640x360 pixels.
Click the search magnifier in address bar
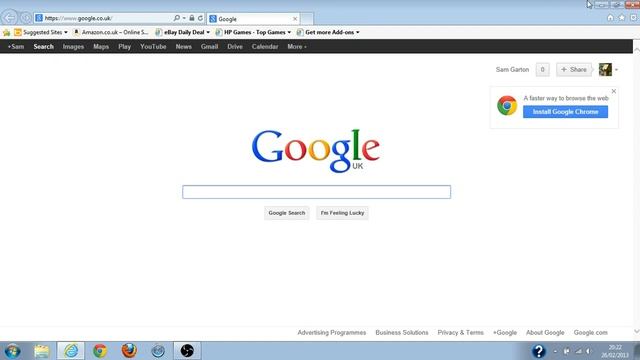pos(176,18)
